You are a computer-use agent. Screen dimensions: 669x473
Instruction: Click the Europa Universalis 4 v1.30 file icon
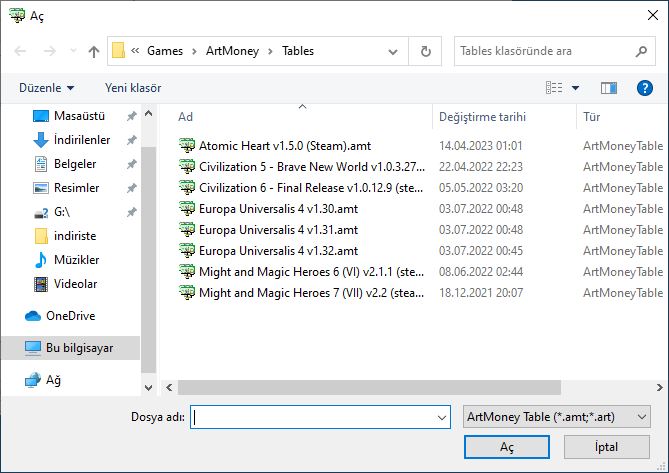click(x=187, y=209)
